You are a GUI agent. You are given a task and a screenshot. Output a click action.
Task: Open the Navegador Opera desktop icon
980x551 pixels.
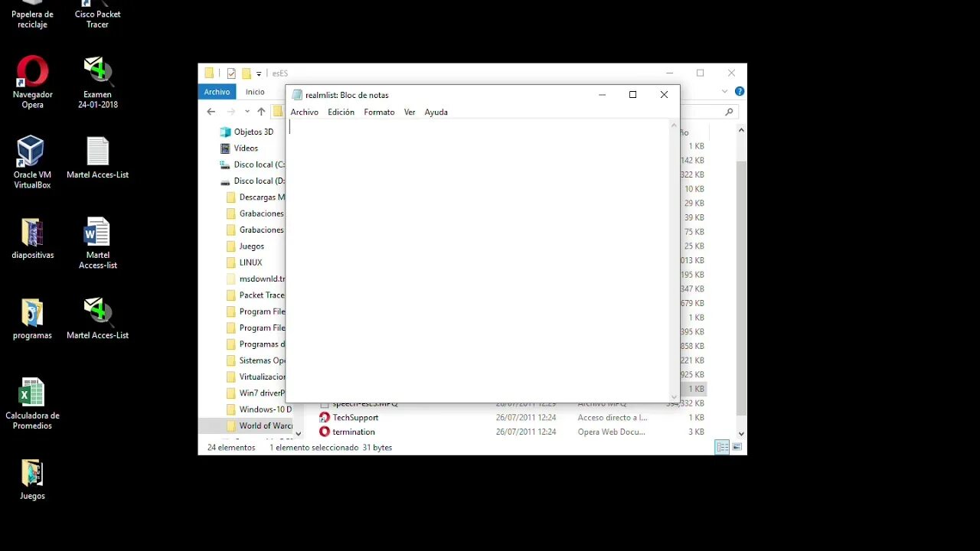point(32,82)
